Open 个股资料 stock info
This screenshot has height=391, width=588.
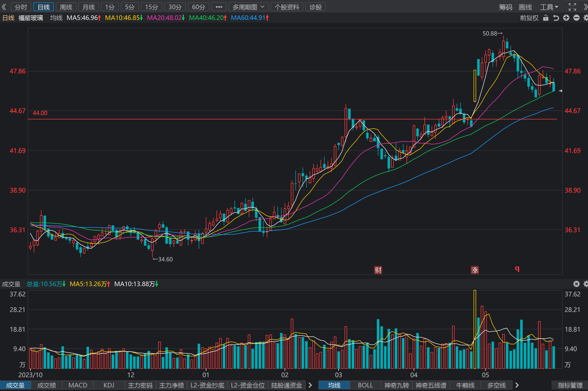tap(287, 7)
